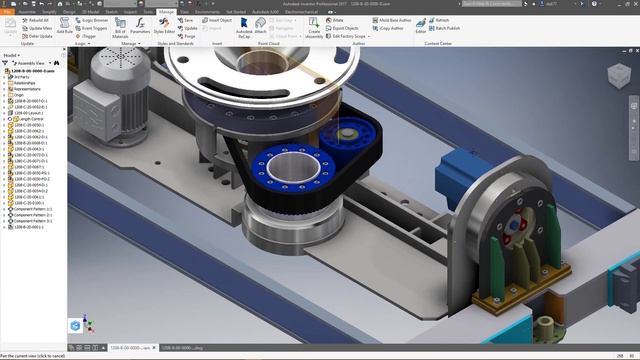Click the Defer Update option
Image resolution: width=640 pixels, height=360 pixels.
pyautogui.click(x=37, y=36)
